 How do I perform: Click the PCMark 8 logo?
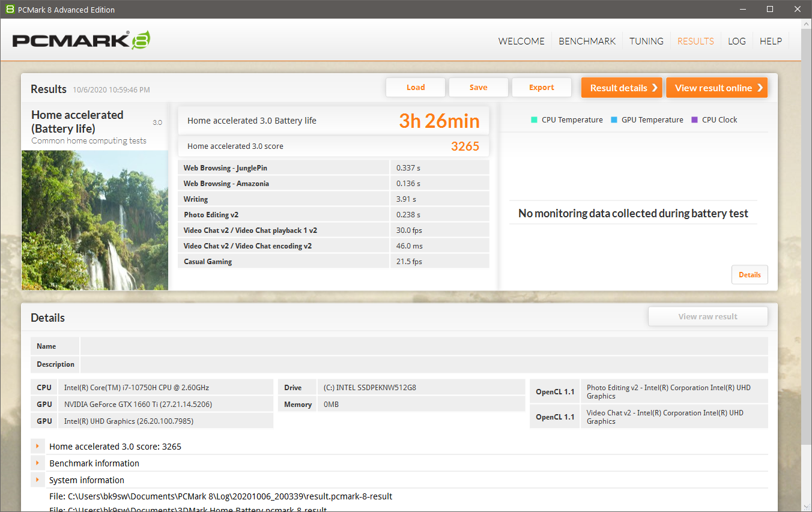click(81, 41)
